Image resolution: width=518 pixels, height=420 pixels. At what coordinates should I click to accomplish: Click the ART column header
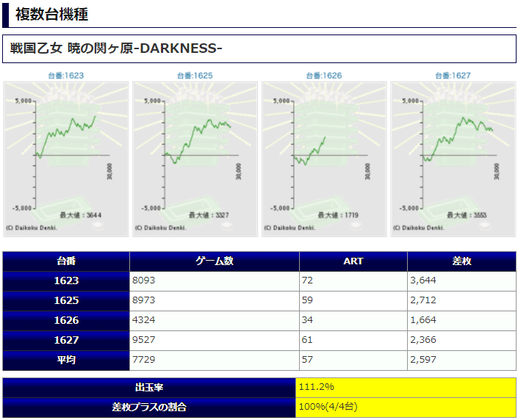click(x=353, y=261)
